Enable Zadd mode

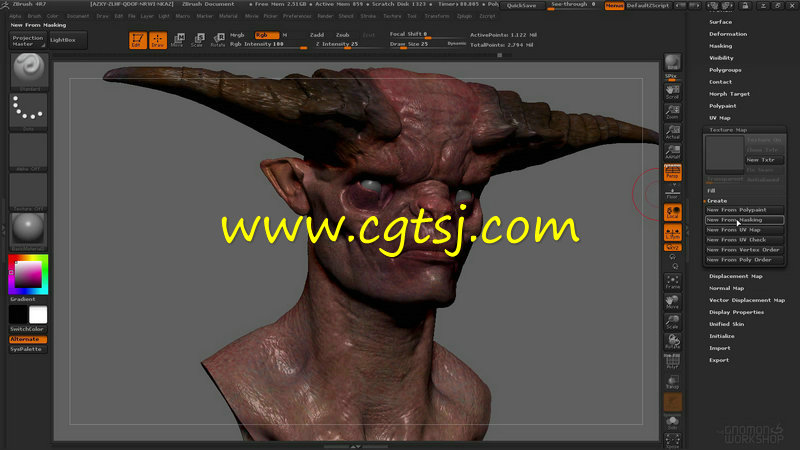point(317,35)
